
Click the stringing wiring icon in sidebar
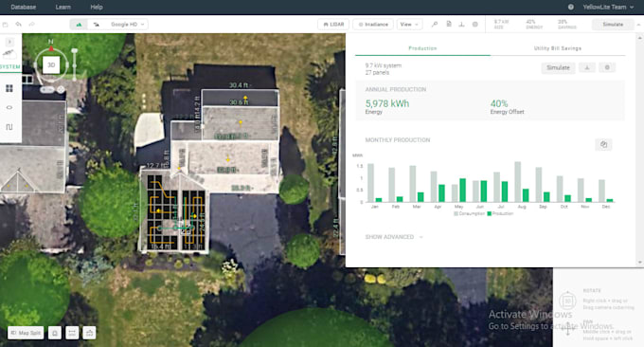pos(9,127)
